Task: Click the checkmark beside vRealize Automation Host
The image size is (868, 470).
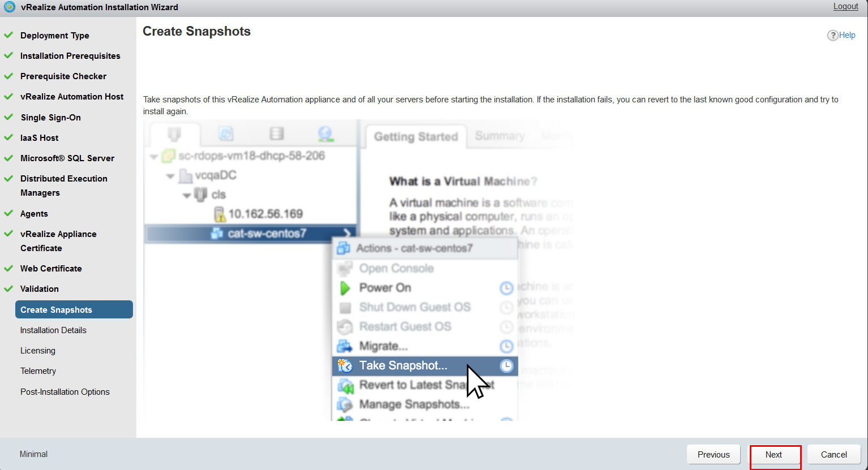Action: [8, 96]
